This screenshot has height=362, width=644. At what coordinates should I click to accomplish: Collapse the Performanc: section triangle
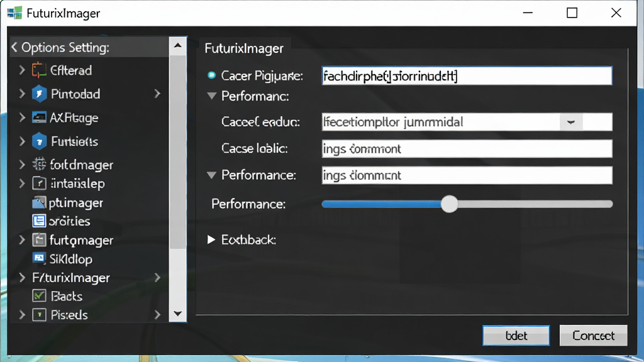coord(211,96)
